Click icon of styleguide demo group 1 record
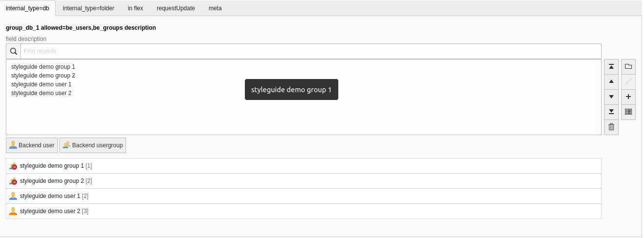 (x=13, y=166)
